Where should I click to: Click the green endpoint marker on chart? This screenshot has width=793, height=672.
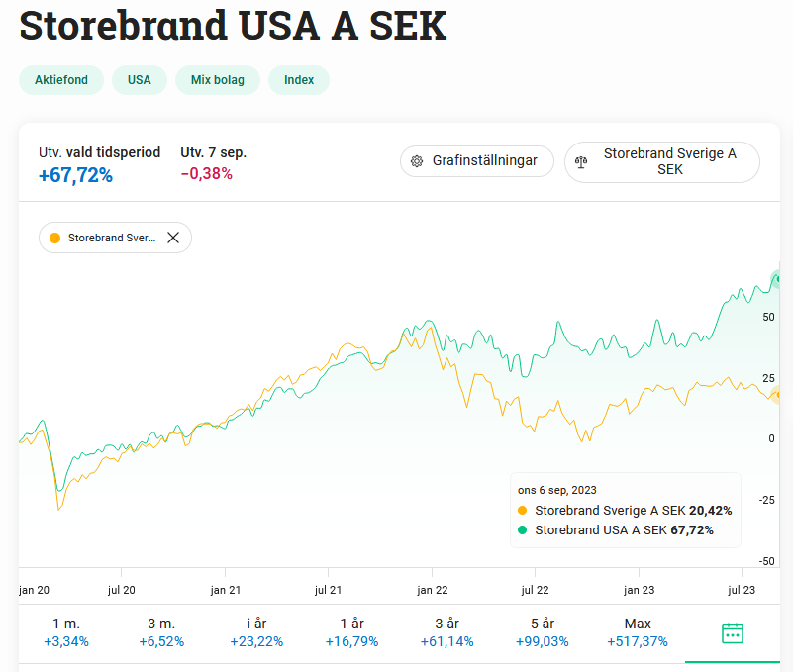tap(778, 280)
